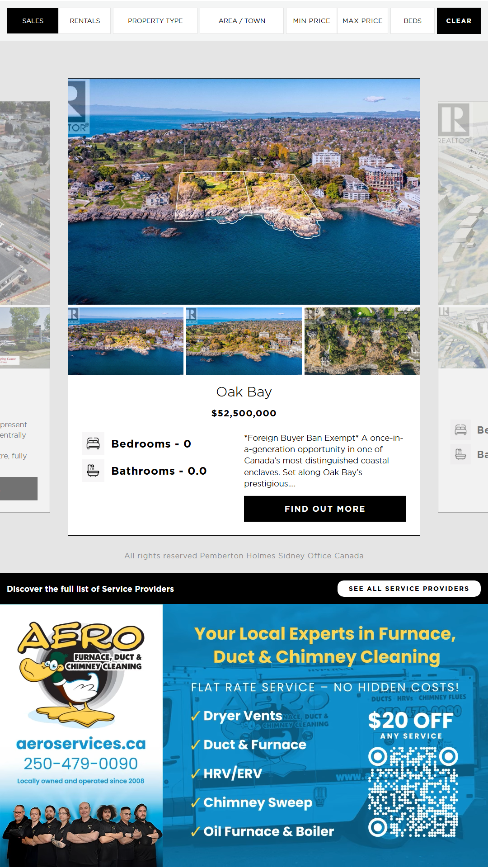Viewport: 488px width, 868px height.
Task: Click See All Service Providers
Action: point(408,589)
